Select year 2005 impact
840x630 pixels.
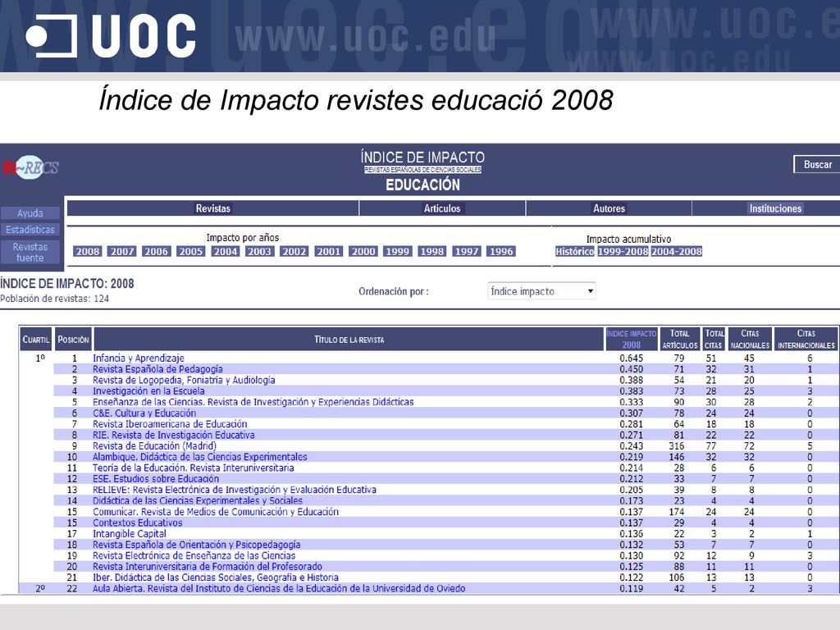coord(190,251)
